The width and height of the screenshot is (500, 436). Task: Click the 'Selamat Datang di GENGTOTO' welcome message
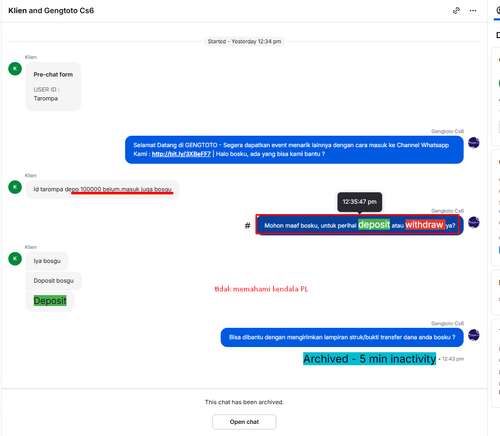(x=294, y=150)
